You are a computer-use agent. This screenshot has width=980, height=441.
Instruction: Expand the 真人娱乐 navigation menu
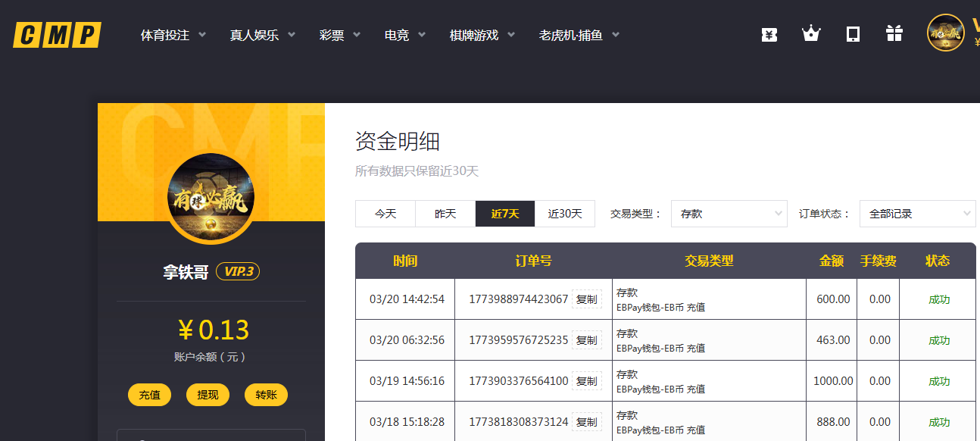click(262, 35)
